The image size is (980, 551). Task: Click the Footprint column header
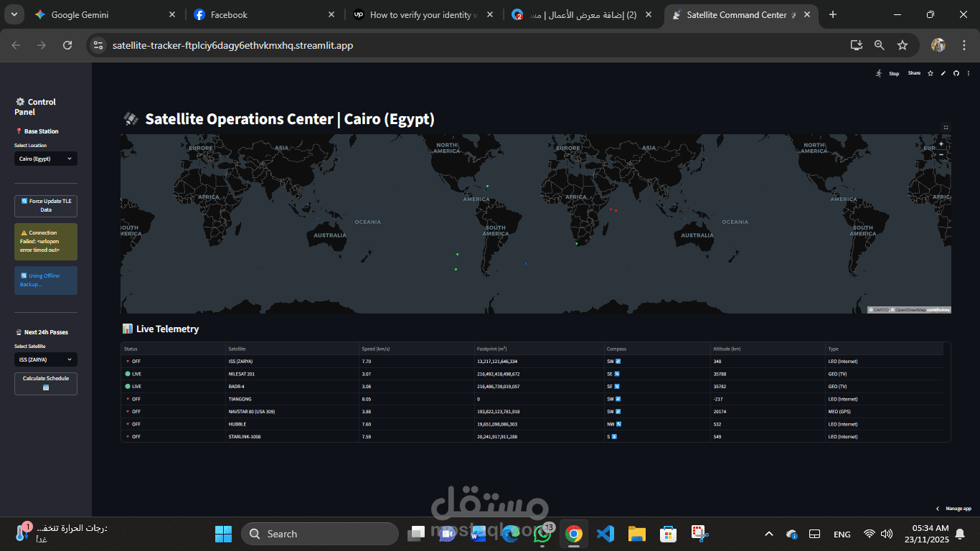click(x=539, y=349)
